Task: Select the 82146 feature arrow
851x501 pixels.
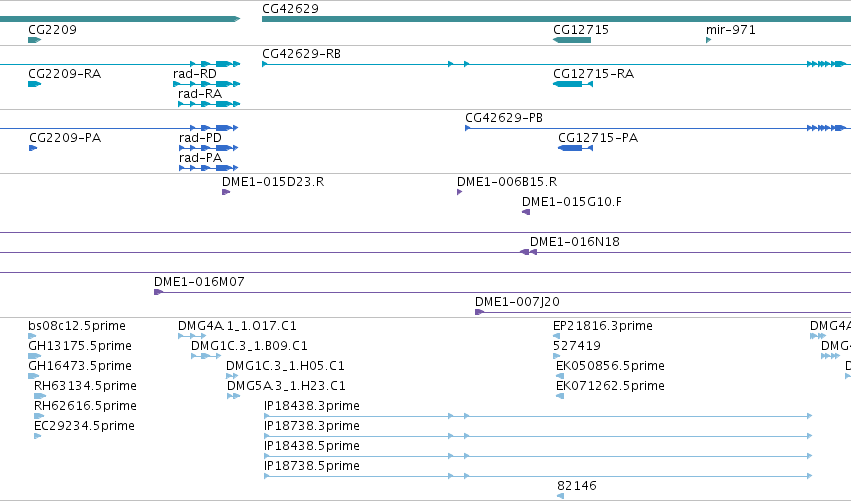Action: click(561, 496)
